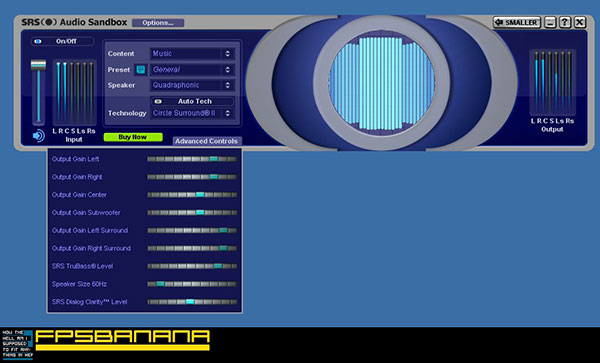Screen dimensions: 600x363
Task: Click the SRS Audio Sandbox title text
Action: [x=74, y=22]
